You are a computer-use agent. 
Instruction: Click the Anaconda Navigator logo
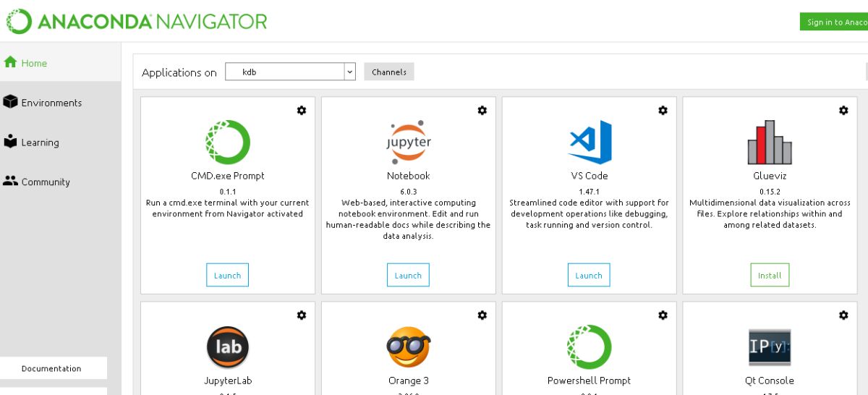pyautogui.click(x=137, y=22)
